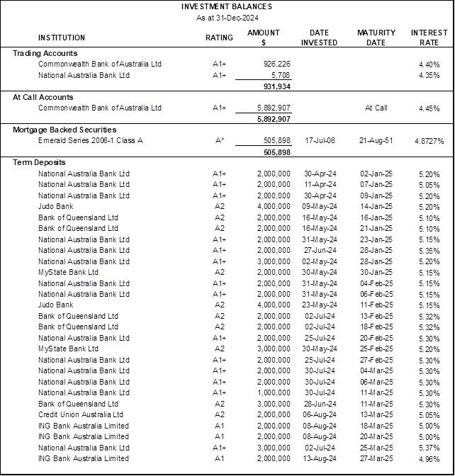Image resolution: width=455 pixels, height=476 pixels.
Task: Select the 27-Jun-24 date invested
Action: (320, 251)
